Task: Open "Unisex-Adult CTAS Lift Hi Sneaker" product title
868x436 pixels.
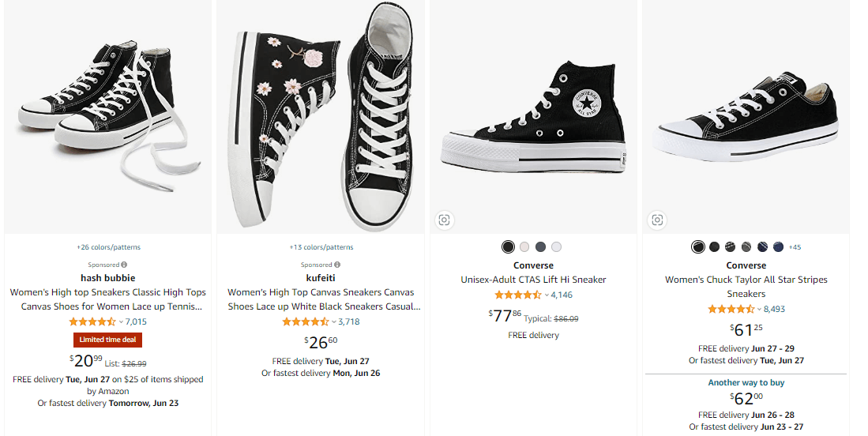Action: click(533, 280)
